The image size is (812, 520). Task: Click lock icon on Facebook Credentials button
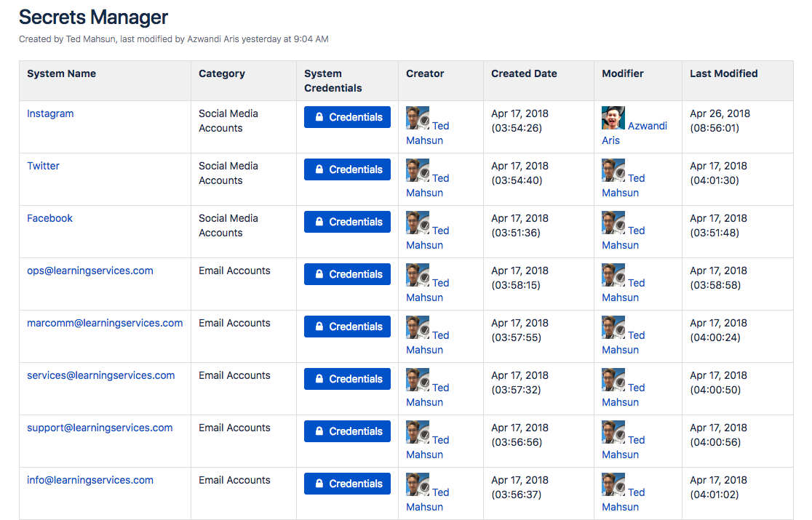pyautogui.click(x=319, y=221)
